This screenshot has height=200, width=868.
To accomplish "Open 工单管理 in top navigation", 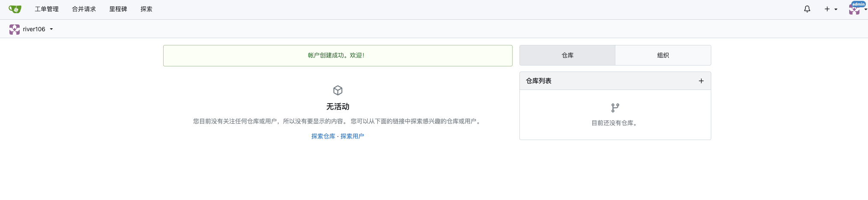I will pos(47,9).
